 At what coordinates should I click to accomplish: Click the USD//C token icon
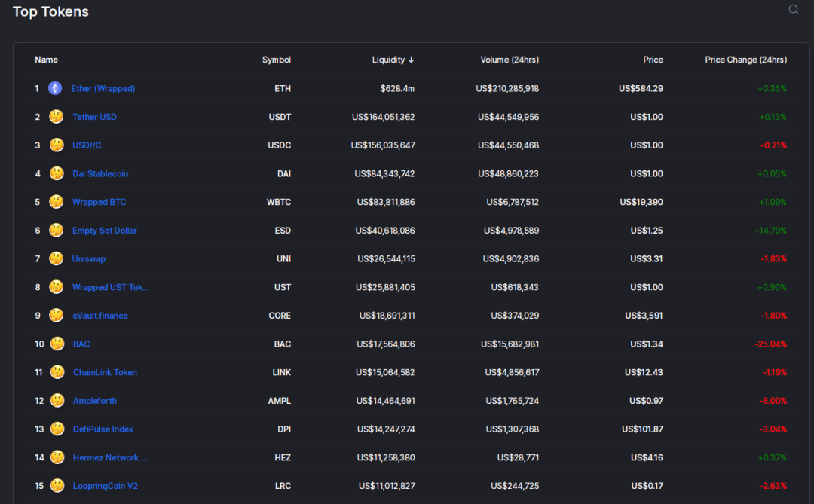tap(56, 145)
